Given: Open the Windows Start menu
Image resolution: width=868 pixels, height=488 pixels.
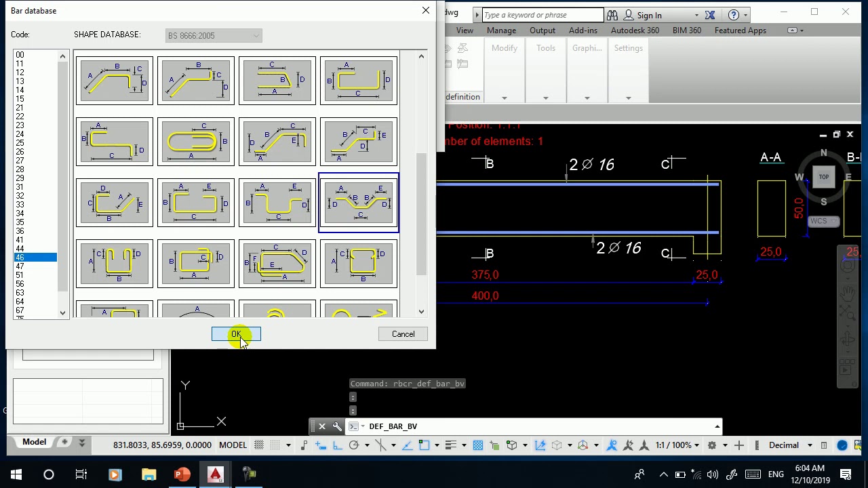Looking at the screenshot, I should (16, 474).
